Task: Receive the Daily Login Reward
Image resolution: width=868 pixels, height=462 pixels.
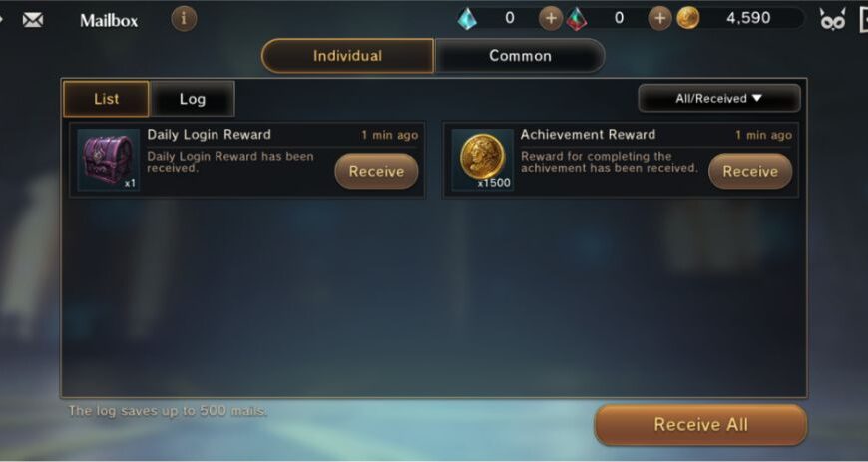Action: click(376, 171)
